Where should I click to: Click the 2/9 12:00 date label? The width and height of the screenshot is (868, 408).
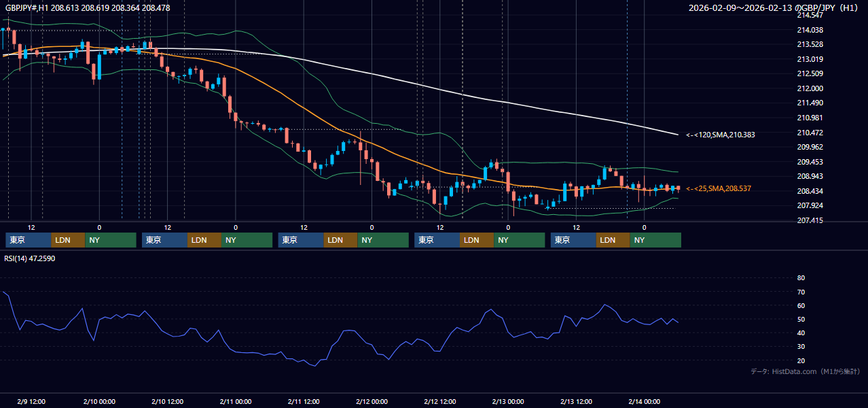point(31,401)
